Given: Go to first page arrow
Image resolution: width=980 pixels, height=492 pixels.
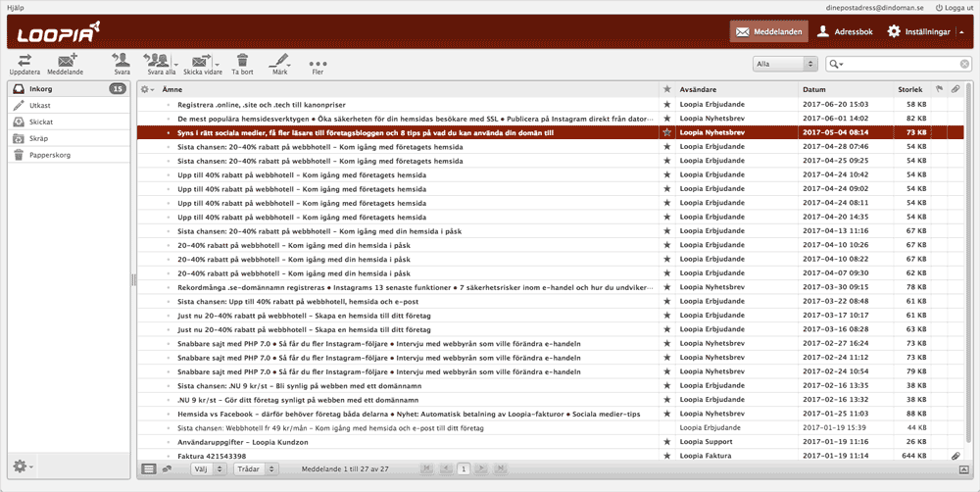Looking at the screenshot, I should (x=426, y=468).
